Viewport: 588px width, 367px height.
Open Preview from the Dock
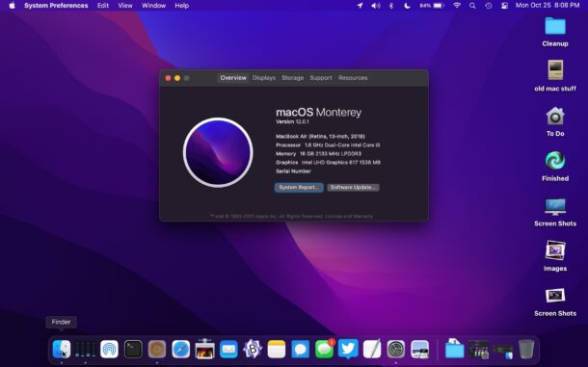pos(420,350)
